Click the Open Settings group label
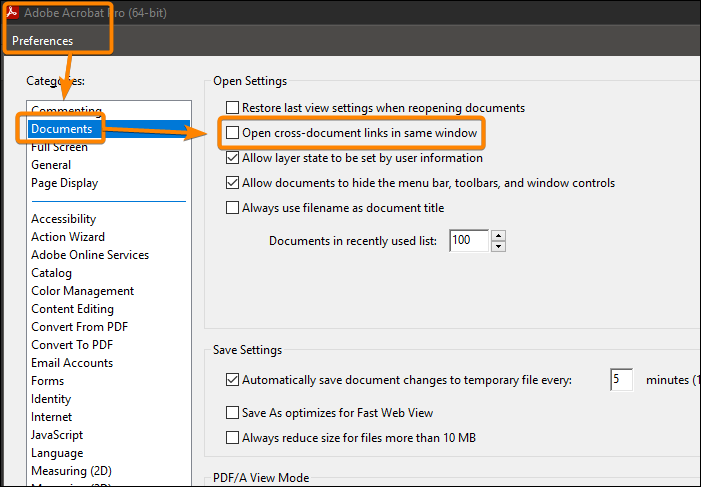Viewport: 701px width, 487px height. click(250, 81)
